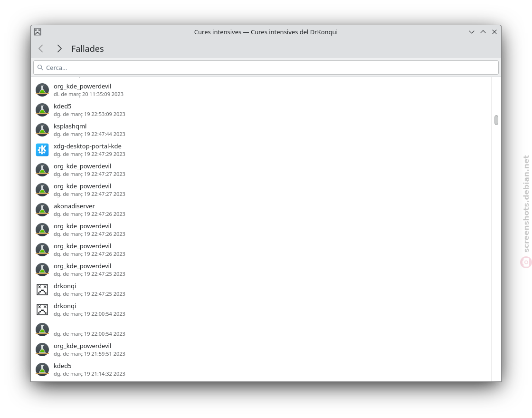Go back with the left arrow button
Image resolution: width=532 pixels, height=418 pixels.
[x=41, y=49]
